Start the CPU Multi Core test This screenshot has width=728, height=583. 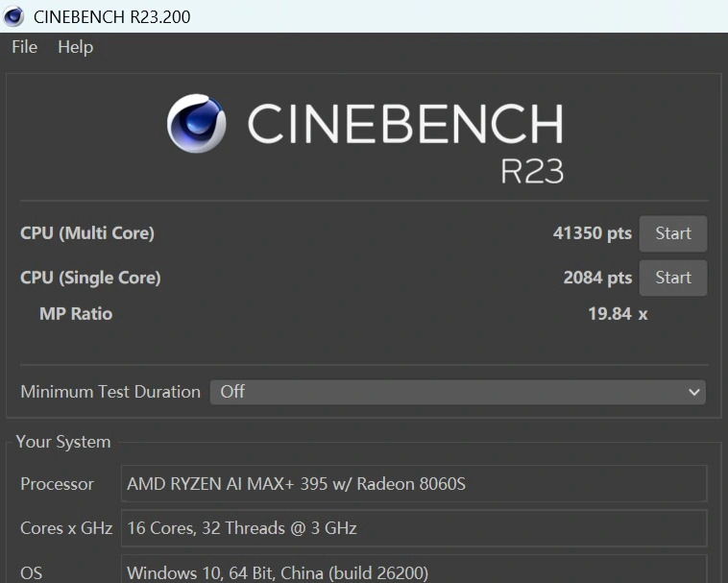click(x=672, y=233)
